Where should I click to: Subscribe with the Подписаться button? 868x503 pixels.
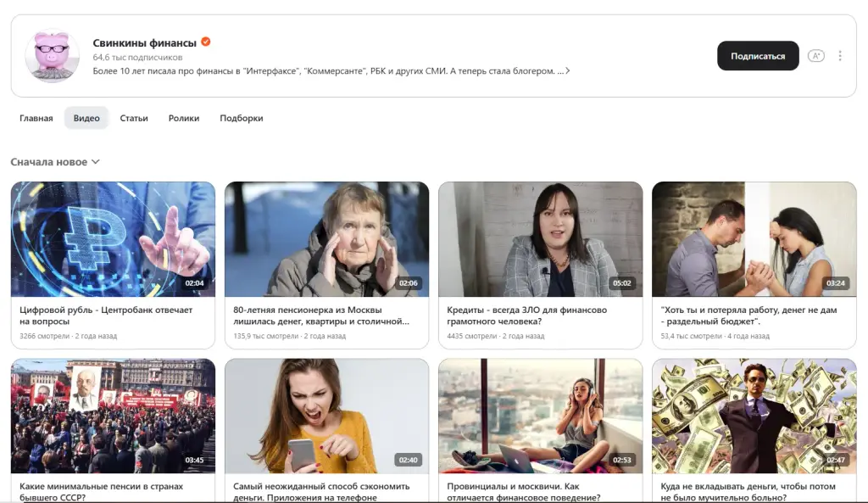(758, 56)
